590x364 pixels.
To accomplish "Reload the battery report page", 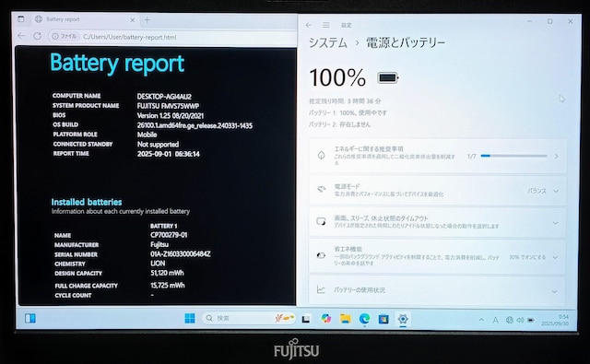I will coord(37,36).
